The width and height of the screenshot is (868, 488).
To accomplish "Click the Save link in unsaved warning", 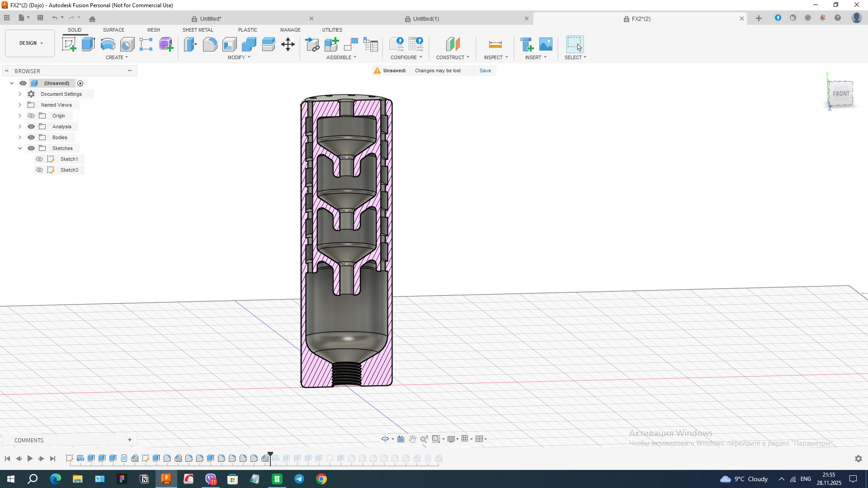I will coord(485,70).
